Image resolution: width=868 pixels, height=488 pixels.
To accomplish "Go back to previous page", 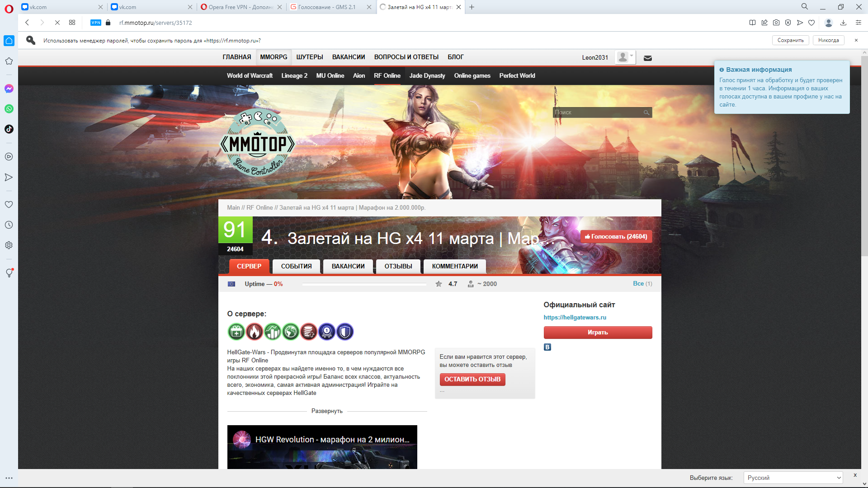I will (27, 23).
